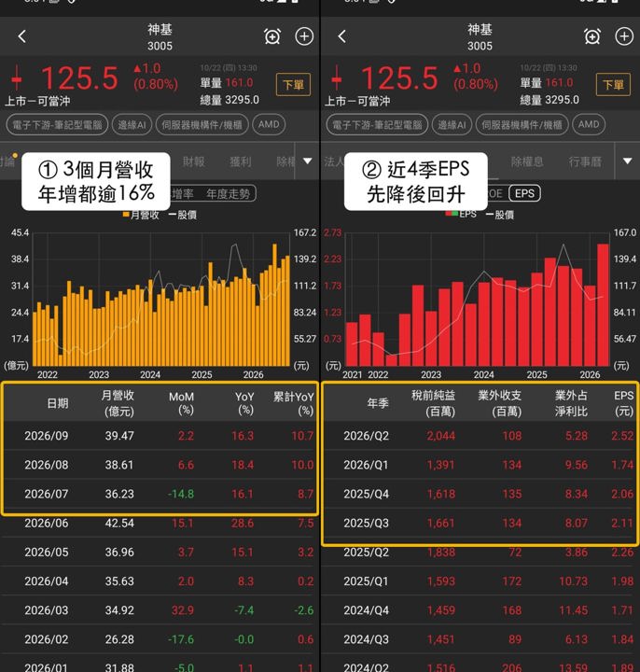Toggle the 月營收 legend in revenue chart

[x=141, y=215]
